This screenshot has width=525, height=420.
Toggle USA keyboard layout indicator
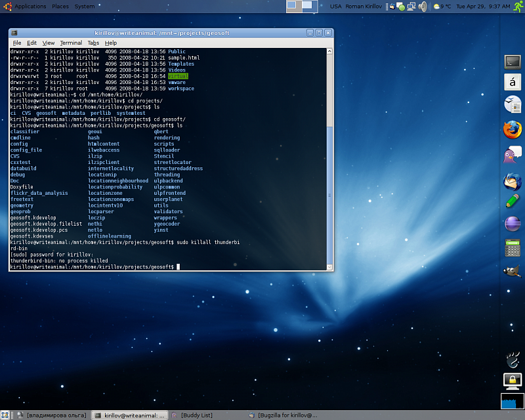(336, 7)
